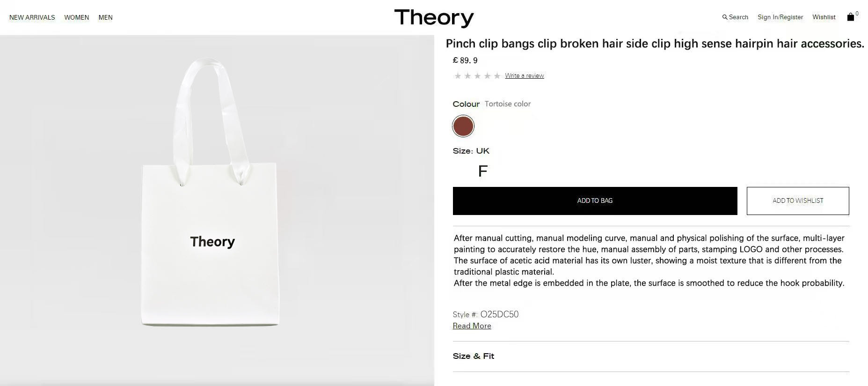Expand description with Read More
This screenshot has height=386, width=868.
[x=472, y=326]
